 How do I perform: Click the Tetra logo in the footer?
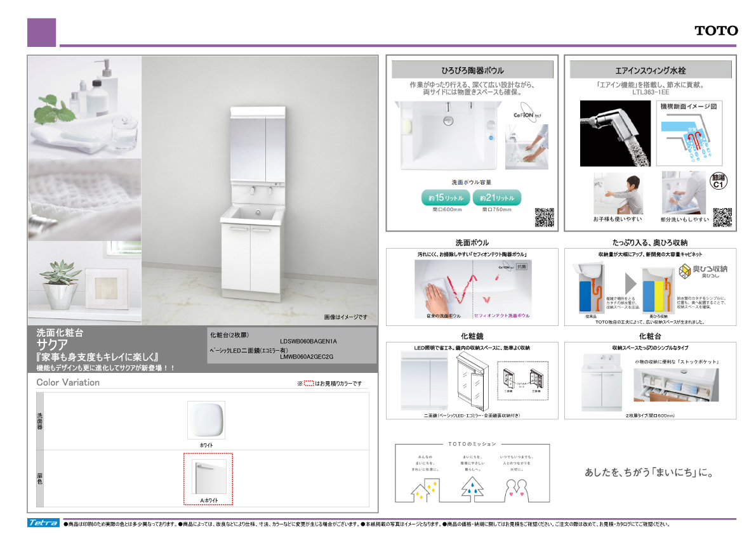click(43, 523)
